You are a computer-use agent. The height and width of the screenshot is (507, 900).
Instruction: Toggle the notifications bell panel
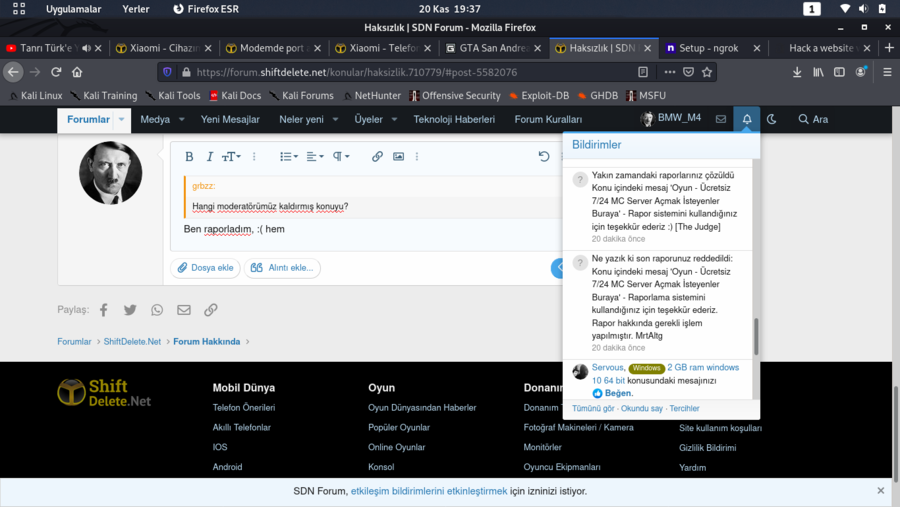[746, 119]
